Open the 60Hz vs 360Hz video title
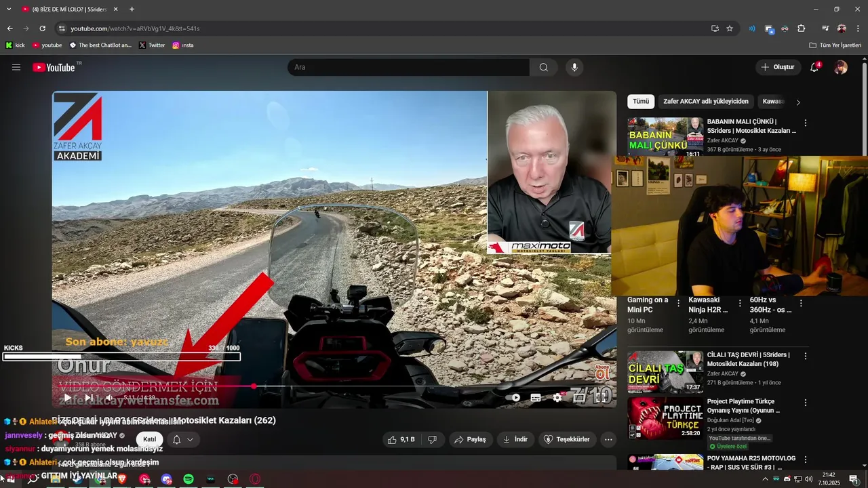The width and height of the screenshot is (868, 488). [771, 305]
